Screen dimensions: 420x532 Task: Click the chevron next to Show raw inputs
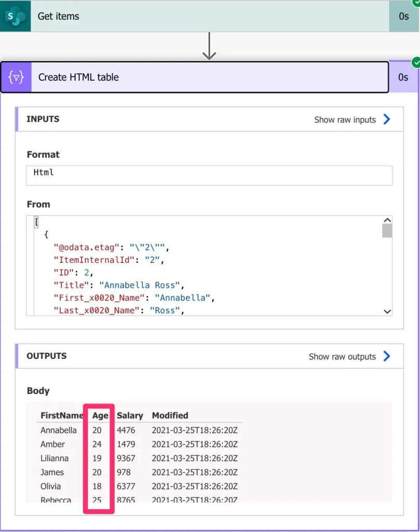[387, 119]
